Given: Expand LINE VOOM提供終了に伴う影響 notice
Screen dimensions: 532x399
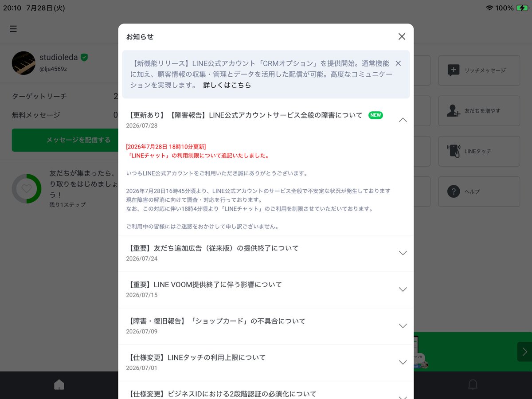Looking at the screenshot, I should pyautogui.click(x=403, y=289).
